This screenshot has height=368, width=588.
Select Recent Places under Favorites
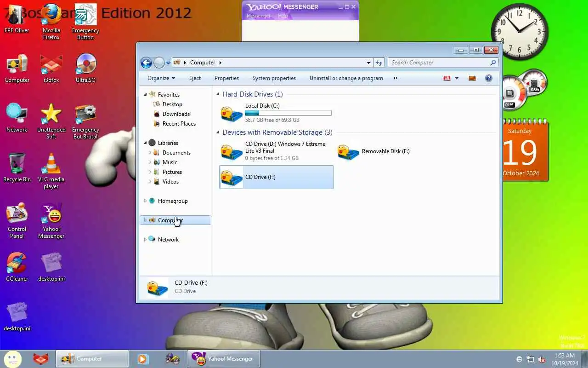(x=179, y=124)
